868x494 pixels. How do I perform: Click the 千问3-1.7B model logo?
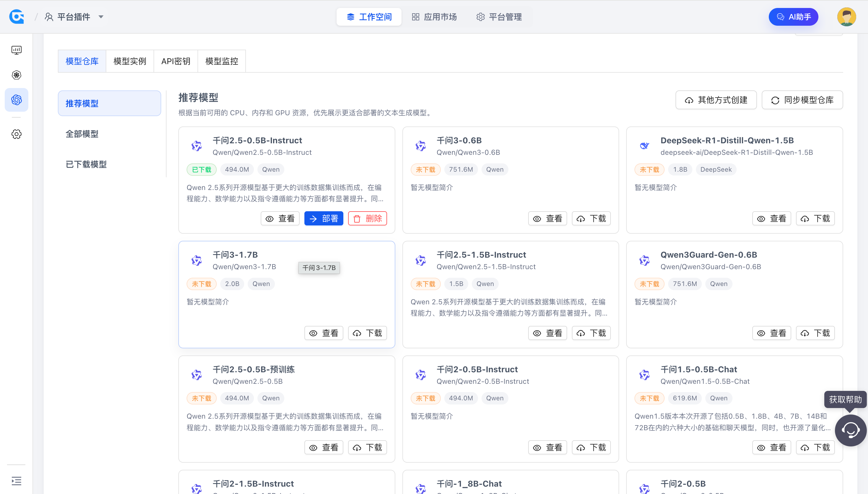click(x=197, y=261)
